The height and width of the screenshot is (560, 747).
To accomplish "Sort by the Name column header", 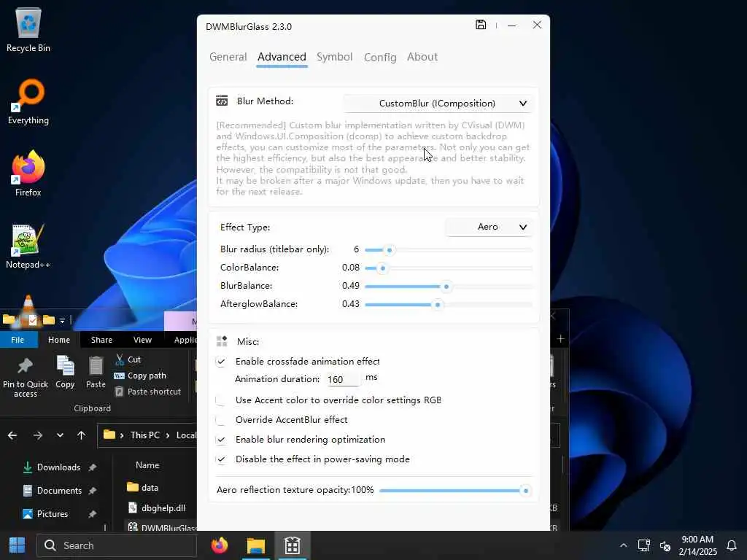I will point(147,465).
